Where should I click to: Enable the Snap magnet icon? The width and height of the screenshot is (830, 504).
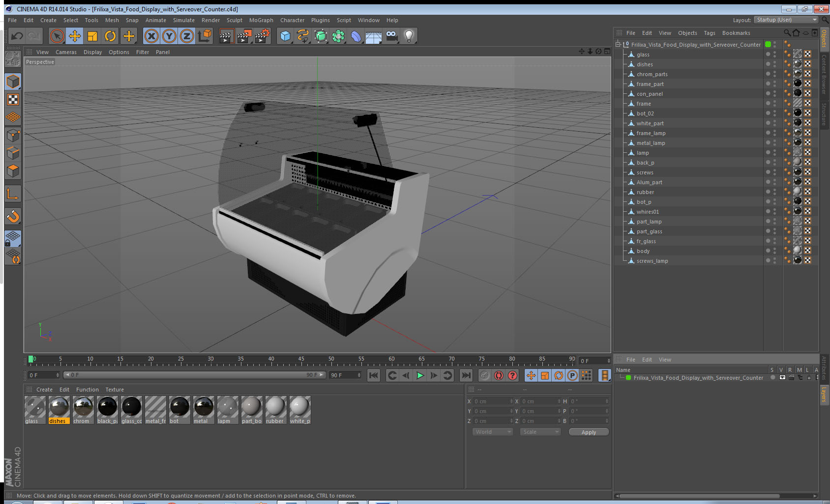(x=13, y=216)
